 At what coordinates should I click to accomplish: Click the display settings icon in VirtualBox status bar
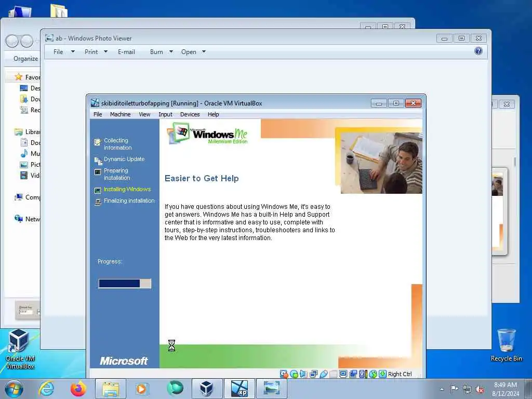(x=343, y=374)
